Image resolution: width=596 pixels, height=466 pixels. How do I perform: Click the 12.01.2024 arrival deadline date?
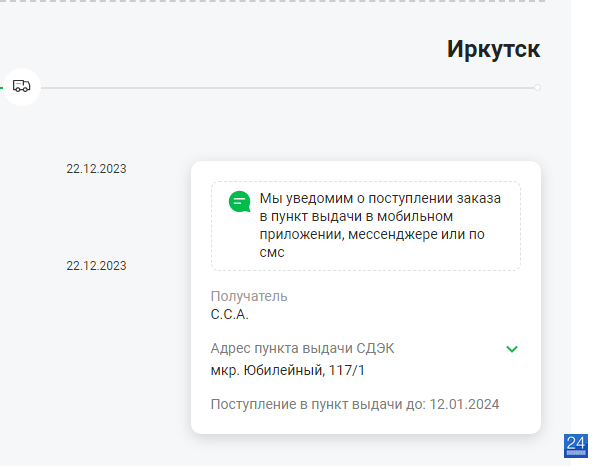click(x=464, y=404)
